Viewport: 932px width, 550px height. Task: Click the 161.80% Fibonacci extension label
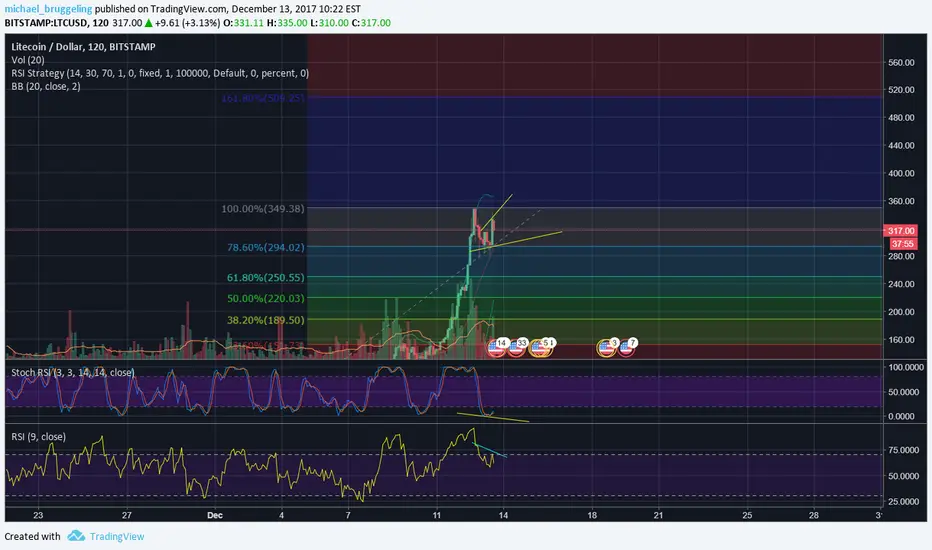coord(263,98)
